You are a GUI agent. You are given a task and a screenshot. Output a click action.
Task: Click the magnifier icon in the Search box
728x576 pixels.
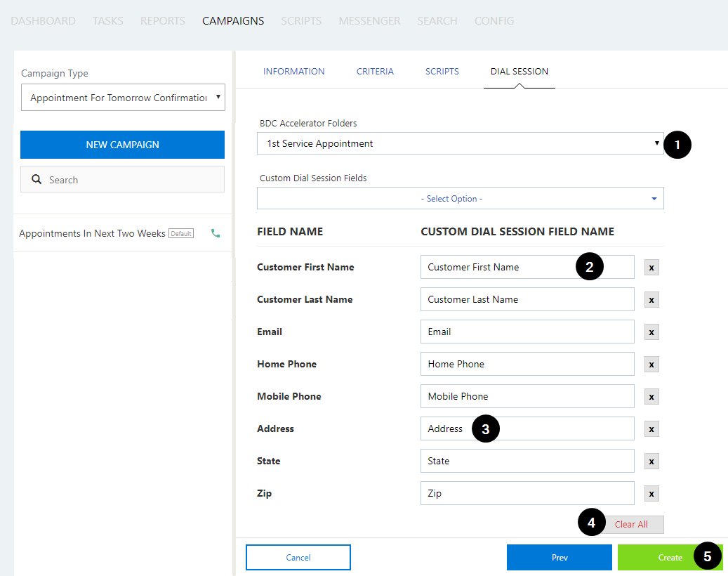(37, 179)
